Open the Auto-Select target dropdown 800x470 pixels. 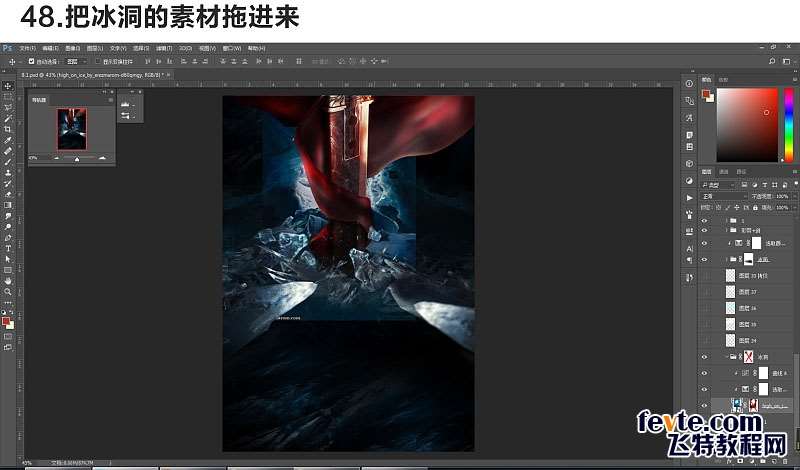tap(77, 61)
